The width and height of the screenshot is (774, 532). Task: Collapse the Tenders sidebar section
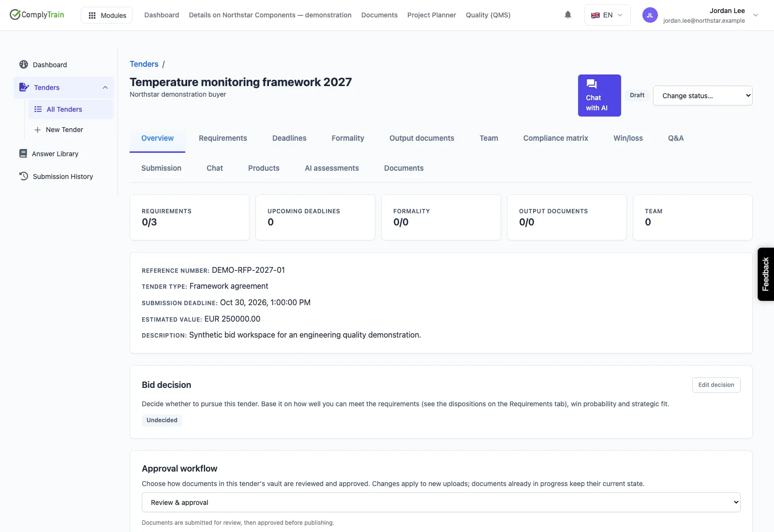105,88
